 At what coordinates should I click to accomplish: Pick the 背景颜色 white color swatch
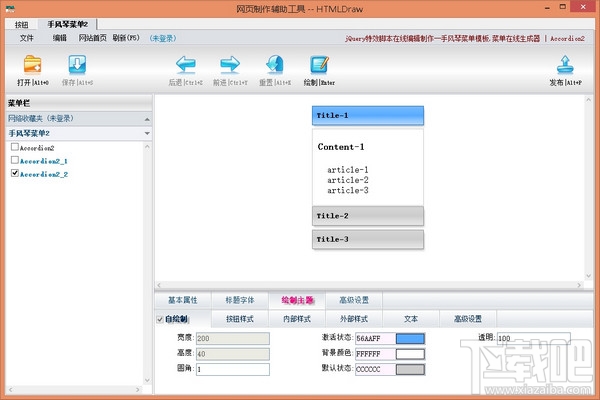[410, 354]
